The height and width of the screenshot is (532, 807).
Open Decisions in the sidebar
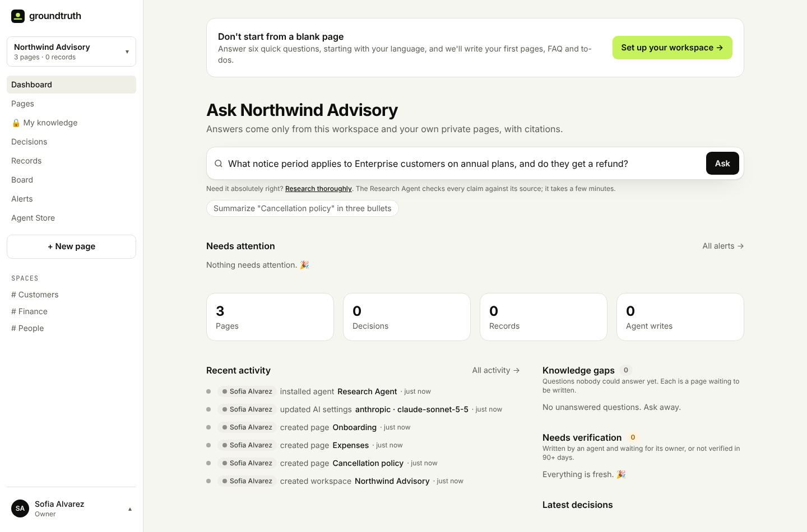[71, 142]
